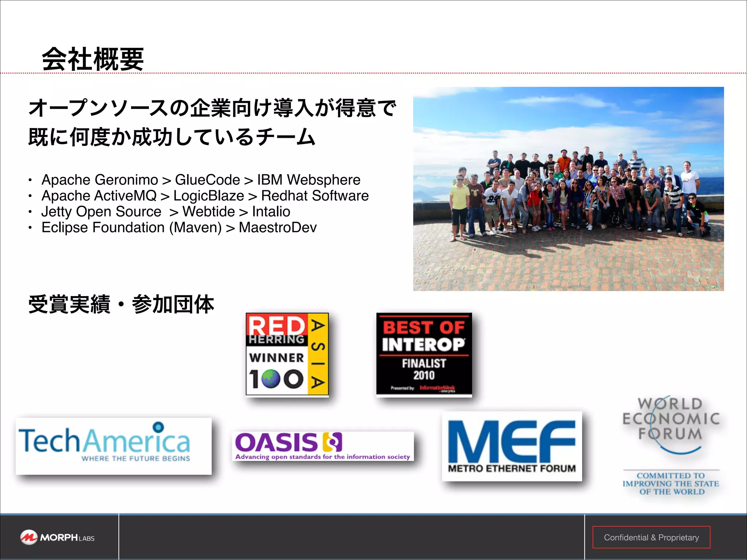Click the heading 受賞実績・参加団体

click(121, 304)
